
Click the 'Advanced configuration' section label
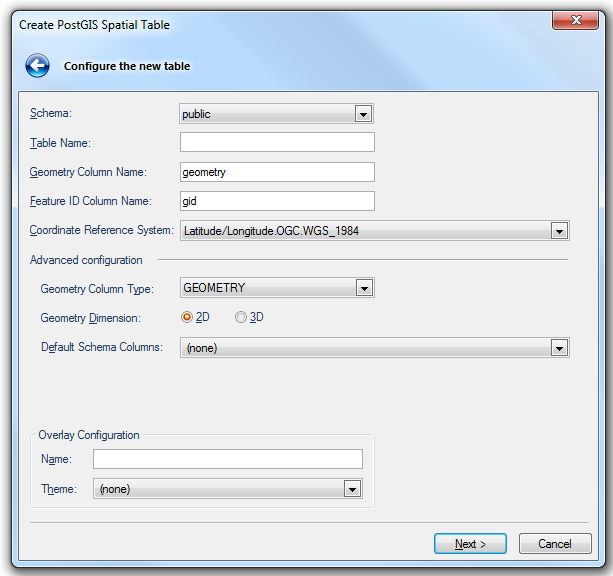[86, 260]
